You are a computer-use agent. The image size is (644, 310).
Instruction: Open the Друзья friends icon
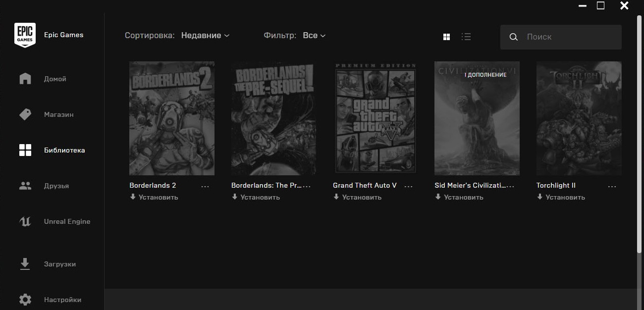click(x=25, y=186)
